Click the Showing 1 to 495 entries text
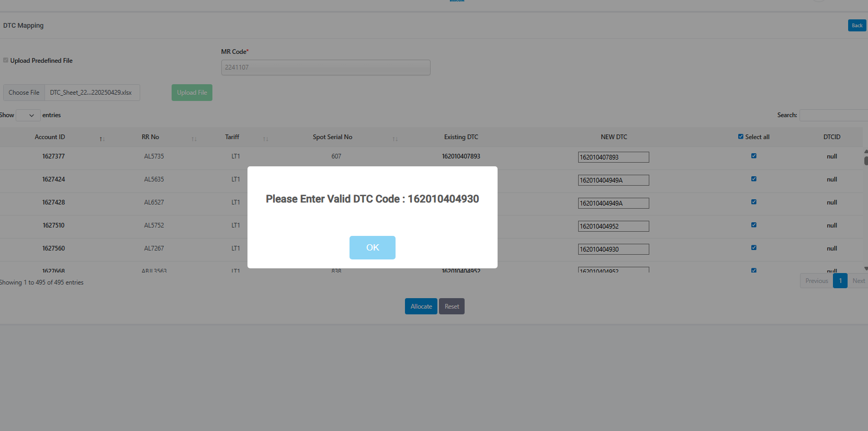 [x=42, y=282]
